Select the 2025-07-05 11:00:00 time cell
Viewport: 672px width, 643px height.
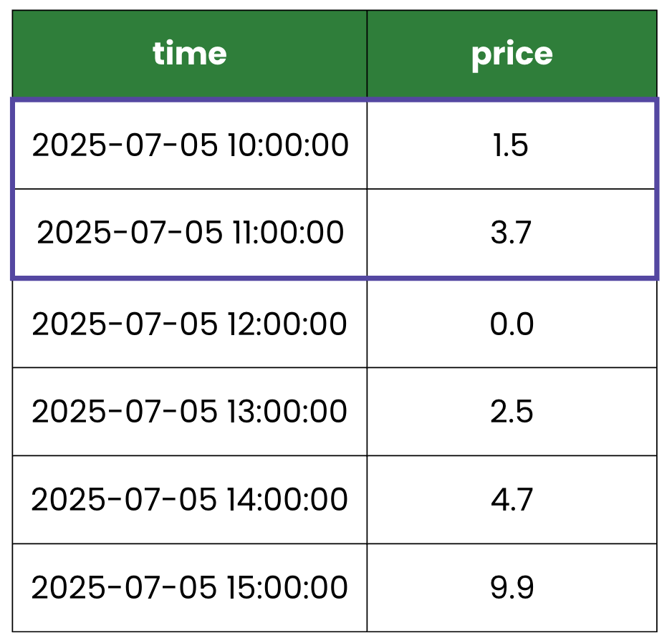[190, 233]
